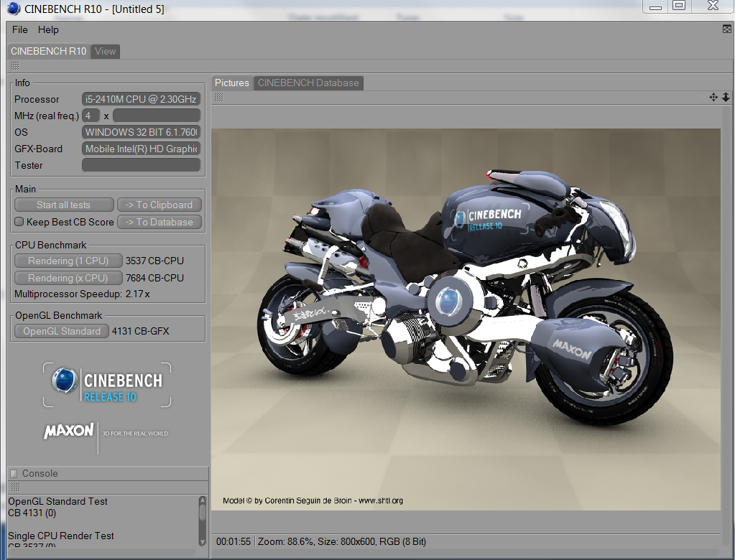The image size is (735, 560).
Task: Open the File menu
Action: pyautogui.click(x=19, y=29)
